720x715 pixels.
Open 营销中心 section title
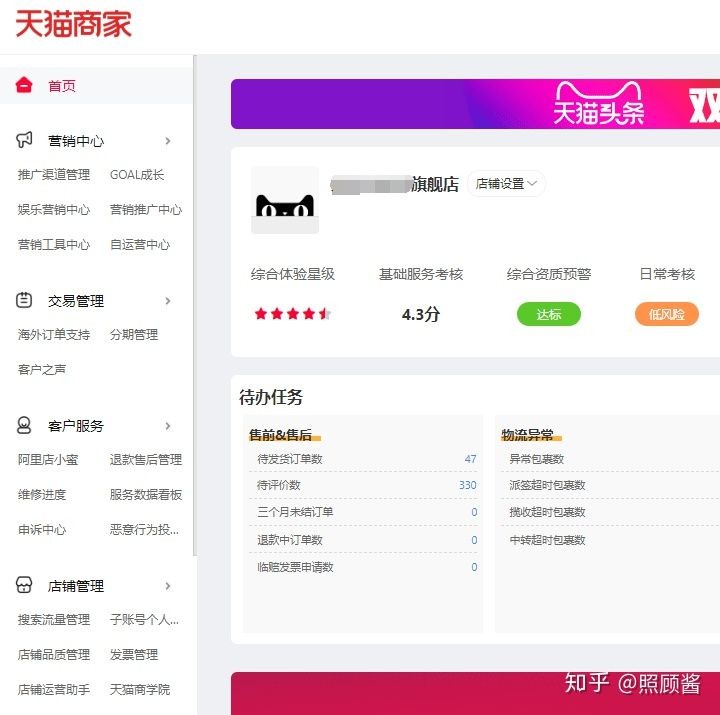76,141
